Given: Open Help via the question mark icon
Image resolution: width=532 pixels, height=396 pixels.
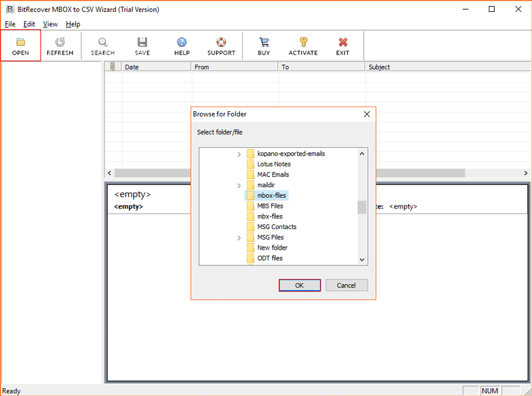Looking at the screenshot, I should 182,42.
